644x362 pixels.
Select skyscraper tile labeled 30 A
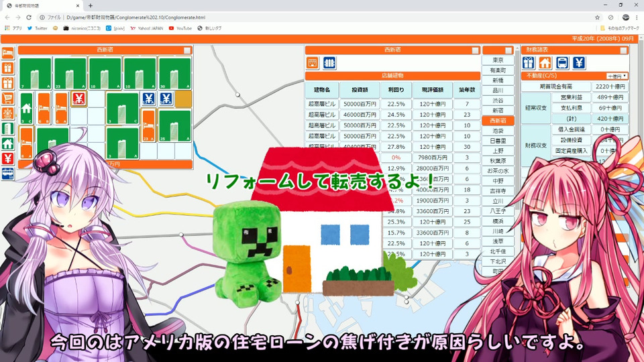tap(175, 74)
